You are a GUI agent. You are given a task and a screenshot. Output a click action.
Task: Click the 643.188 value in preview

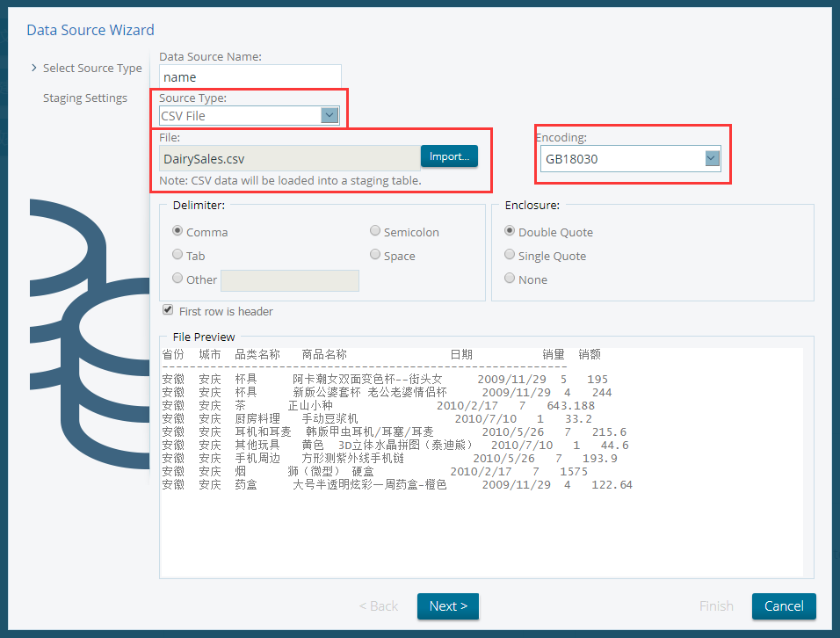pos(570,405)
